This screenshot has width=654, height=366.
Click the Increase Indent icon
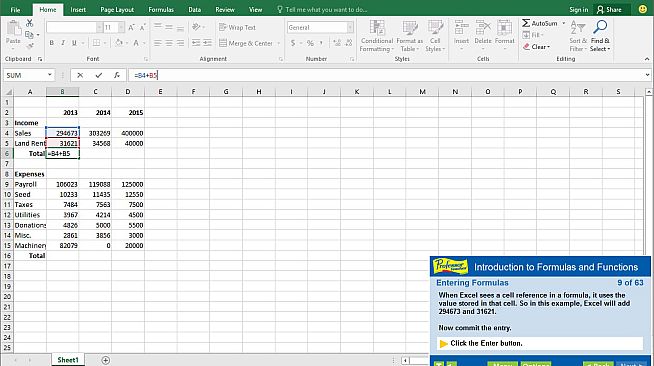coord(207,43)
